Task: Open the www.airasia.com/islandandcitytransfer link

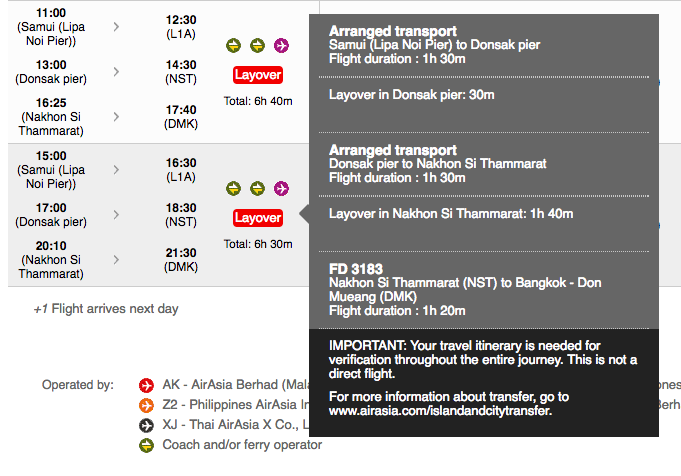Action: 440,410
